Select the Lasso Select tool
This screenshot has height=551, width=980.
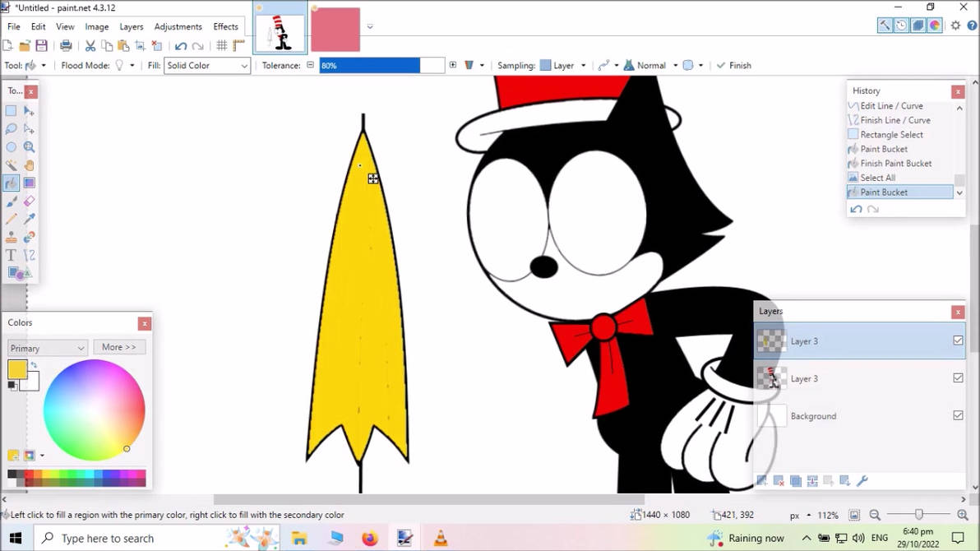click(x=12, y=129)
